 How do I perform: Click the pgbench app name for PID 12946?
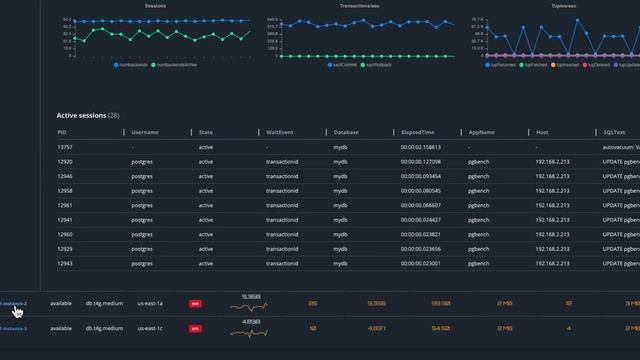coord(478,176)
